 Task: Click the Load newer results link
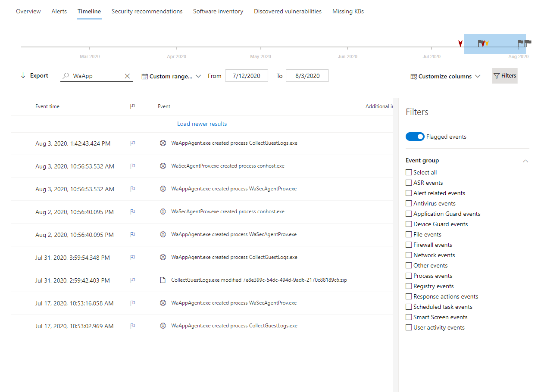pos(202,124)
